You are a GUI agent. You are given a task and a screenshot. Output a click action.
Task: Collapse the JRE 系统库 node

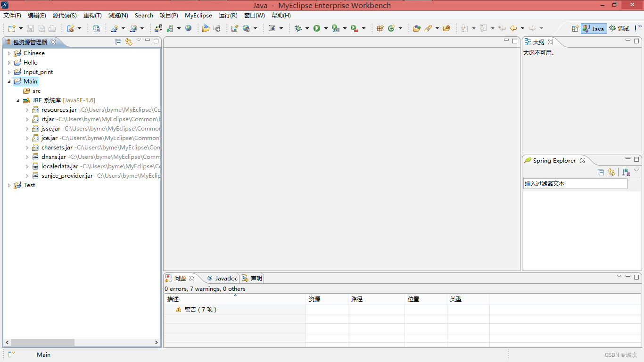[x=18, y=100]
